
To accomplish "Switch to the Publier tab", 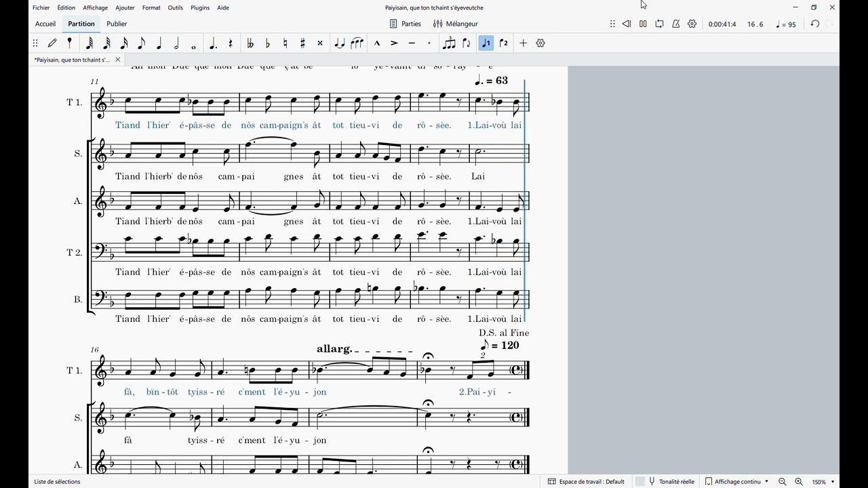I will point(117,24).
